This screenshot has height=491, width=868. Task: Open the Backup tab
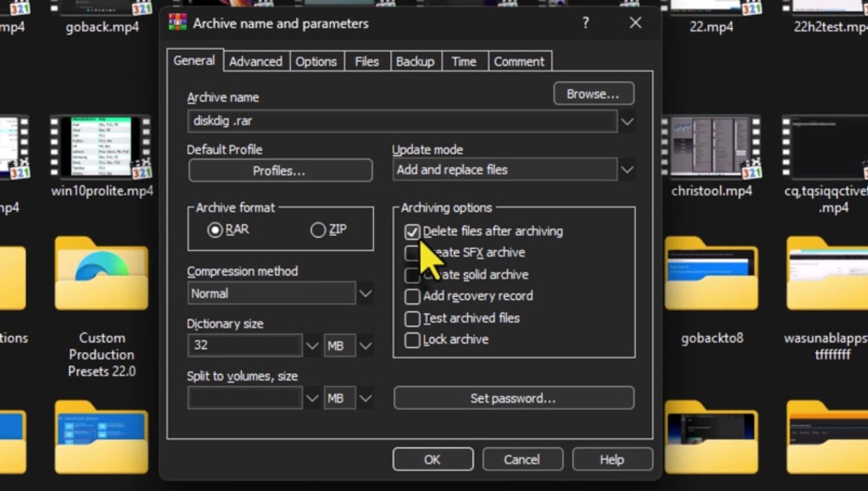[x=415, y=61]
